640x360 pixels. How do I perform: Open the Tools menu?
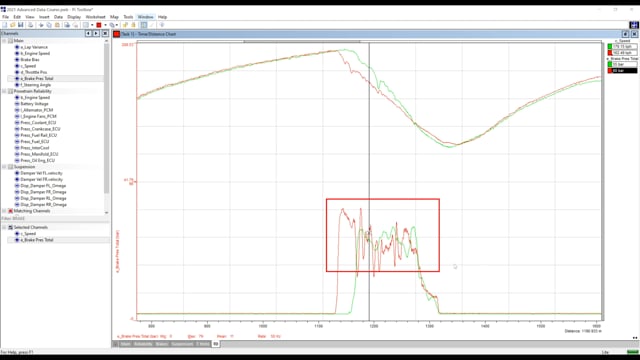128,17
